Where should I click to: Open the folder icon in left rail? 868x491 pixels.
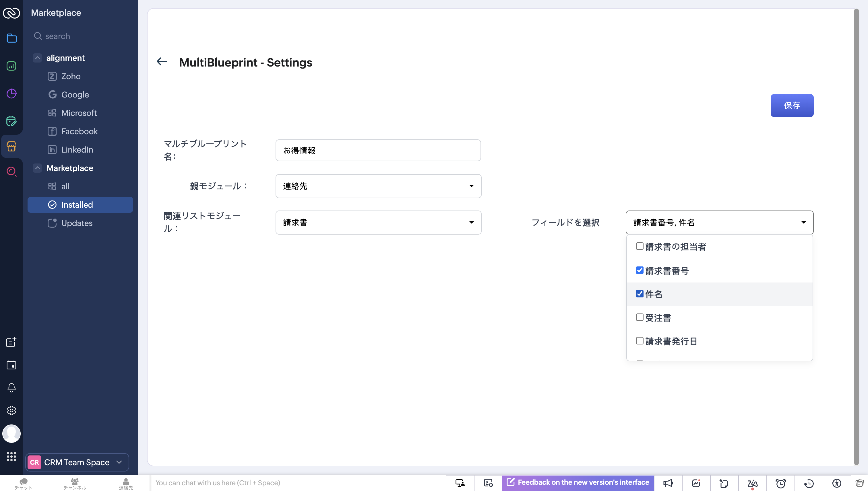pos(11,38)
